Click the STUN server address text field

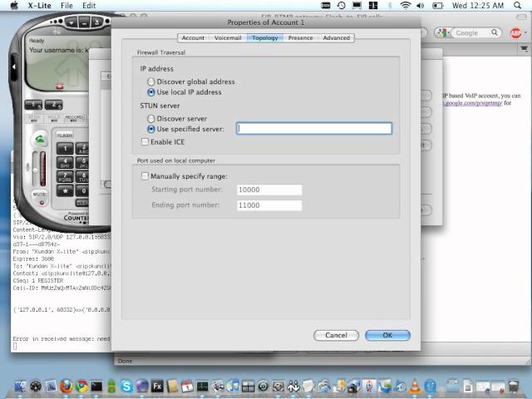click(x=314, y=129)
